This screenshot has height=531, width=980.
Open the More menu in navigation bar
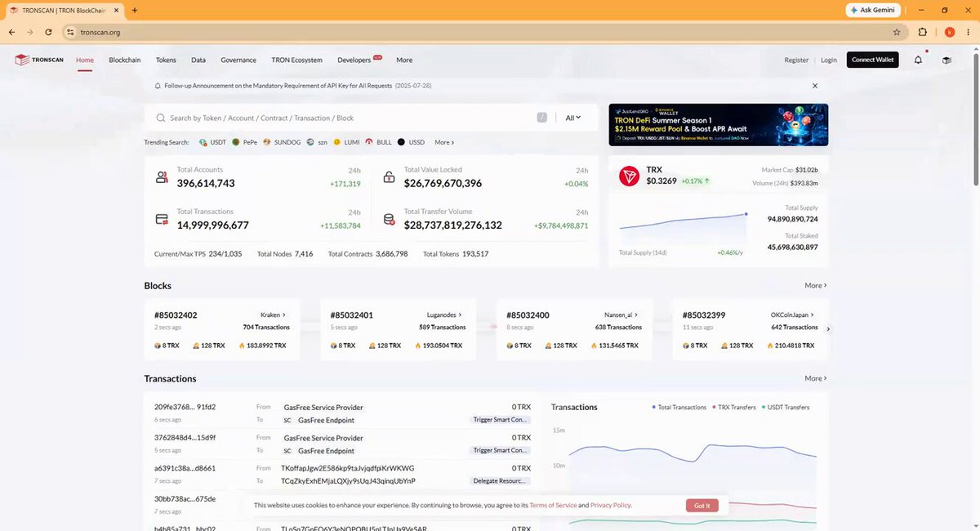404,60
